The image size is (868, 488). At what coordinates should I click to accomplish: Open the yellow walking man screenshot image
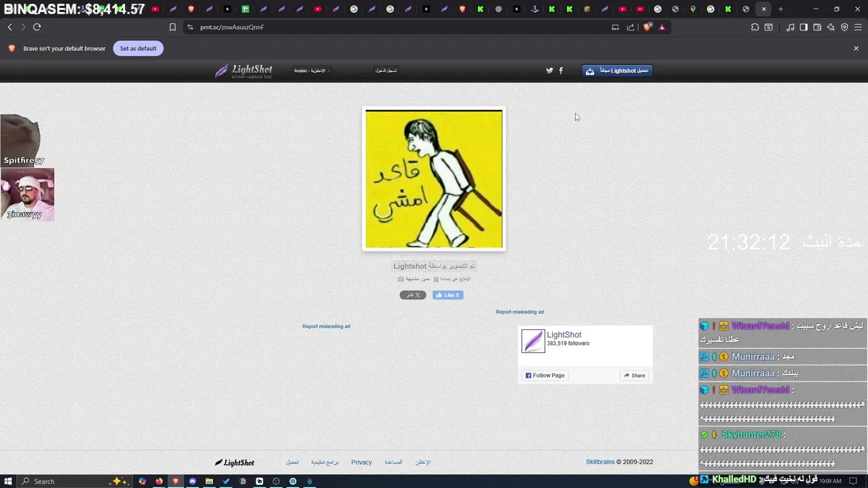click(x=434, y=179)
